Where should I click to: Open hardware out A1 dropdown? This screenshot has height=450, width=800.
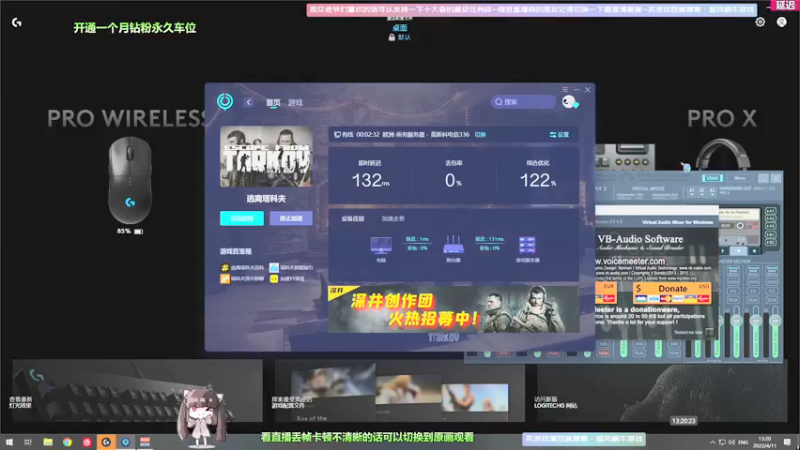click(692, 191)
